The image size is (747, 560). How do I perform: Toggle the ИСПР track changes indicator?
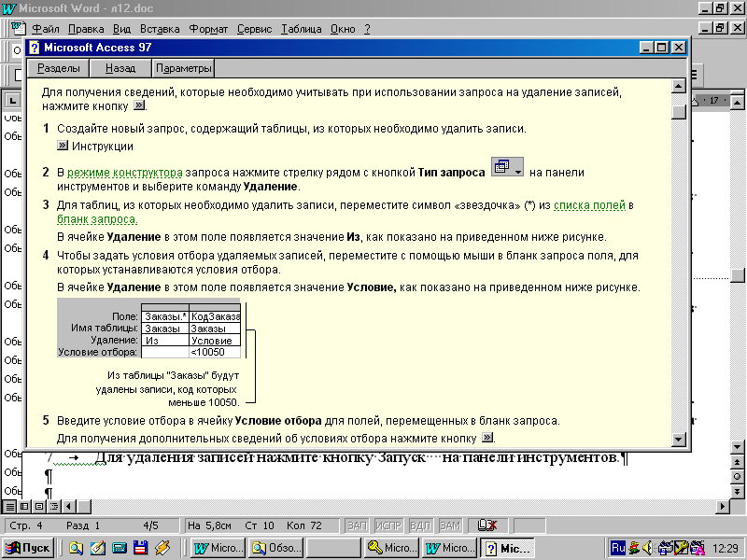388,525
